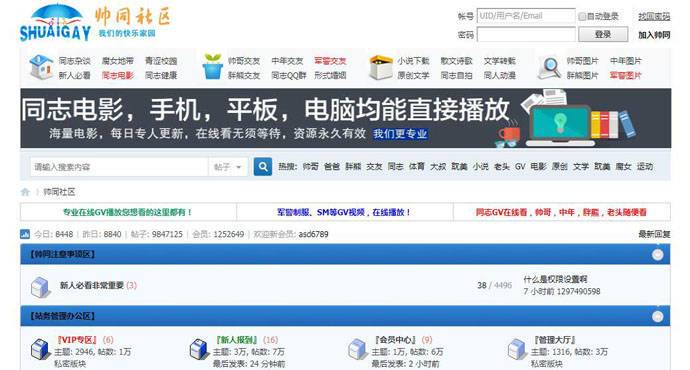Open 原创文学 in the navigation

click(x=413, y=75)
